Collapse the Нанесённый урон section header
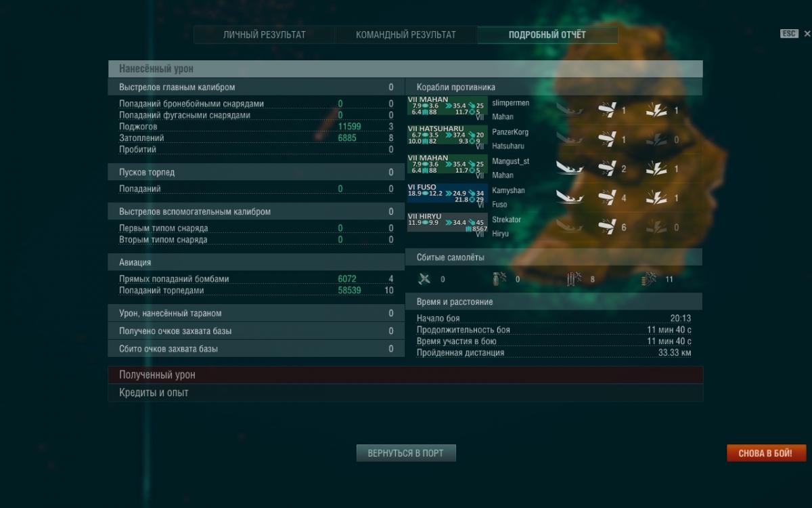Screen dimensions: 812x508 coord(405,68)
